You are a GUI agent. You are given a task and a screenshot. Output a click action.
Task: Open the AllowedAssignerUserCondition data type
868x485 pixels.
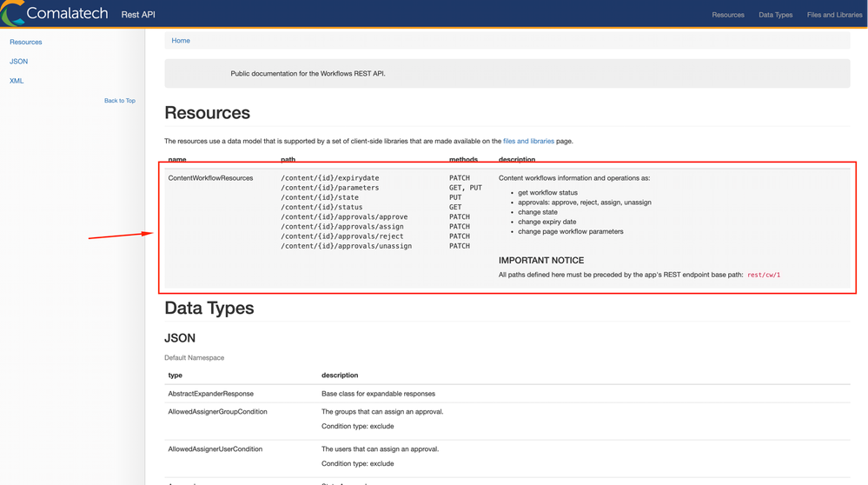pos(215,449)
